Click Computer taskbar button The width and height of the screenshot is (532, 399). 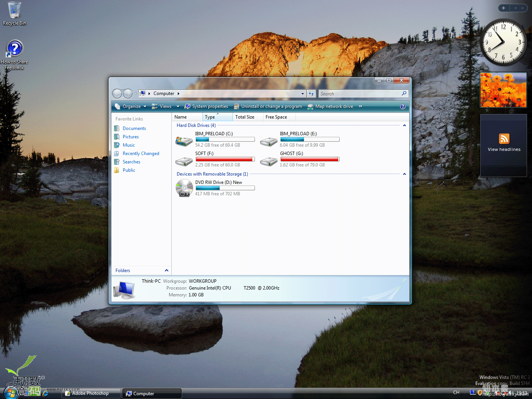click(152, 394)
